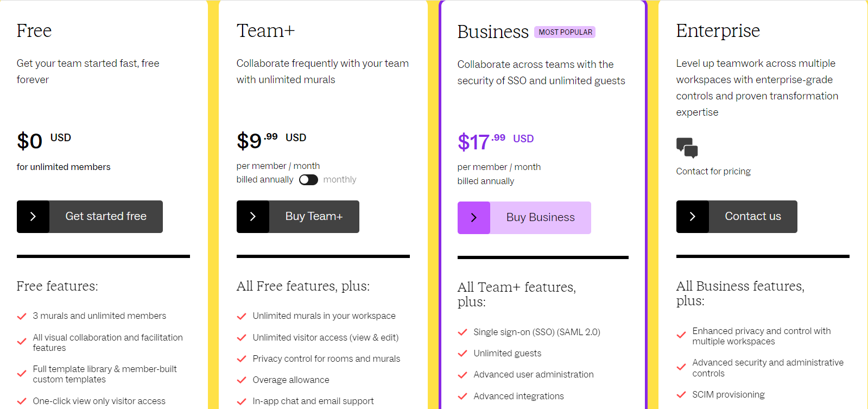The image size is (868, 409).
Task: Click the chat bubbles icon under Enterprise
Action: [x=687, y=148]
